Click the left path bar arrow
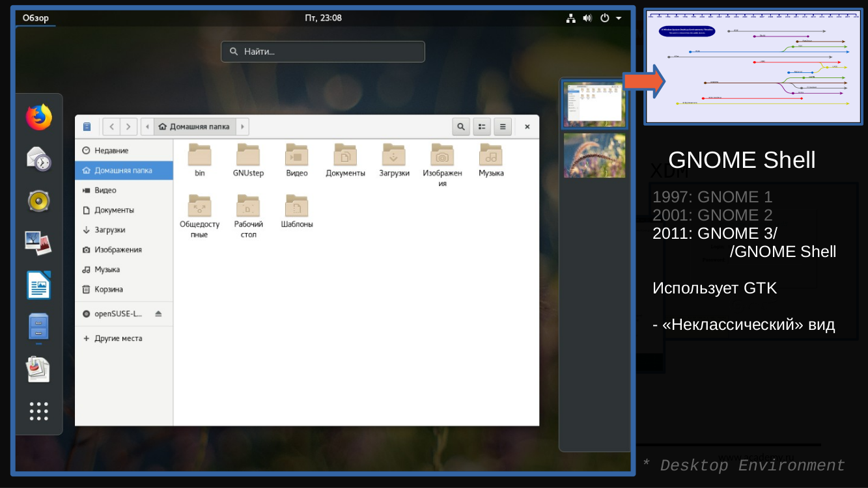 pos(148,127)
